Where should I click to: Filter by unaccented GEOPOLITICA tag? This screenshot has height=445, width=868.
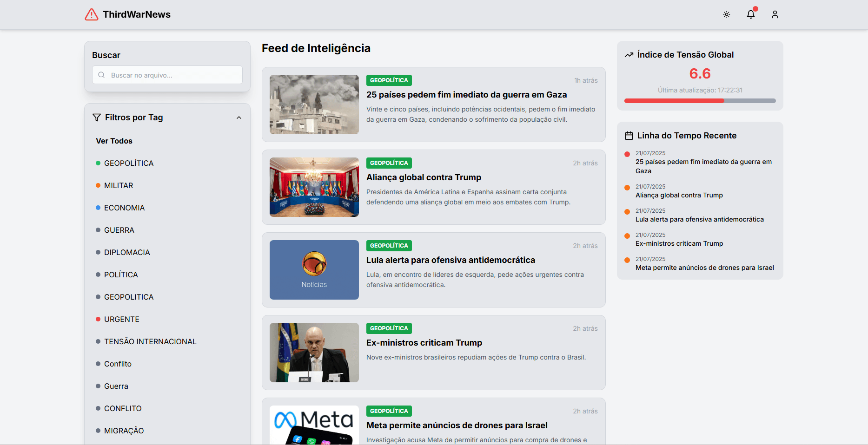(129, 297)
